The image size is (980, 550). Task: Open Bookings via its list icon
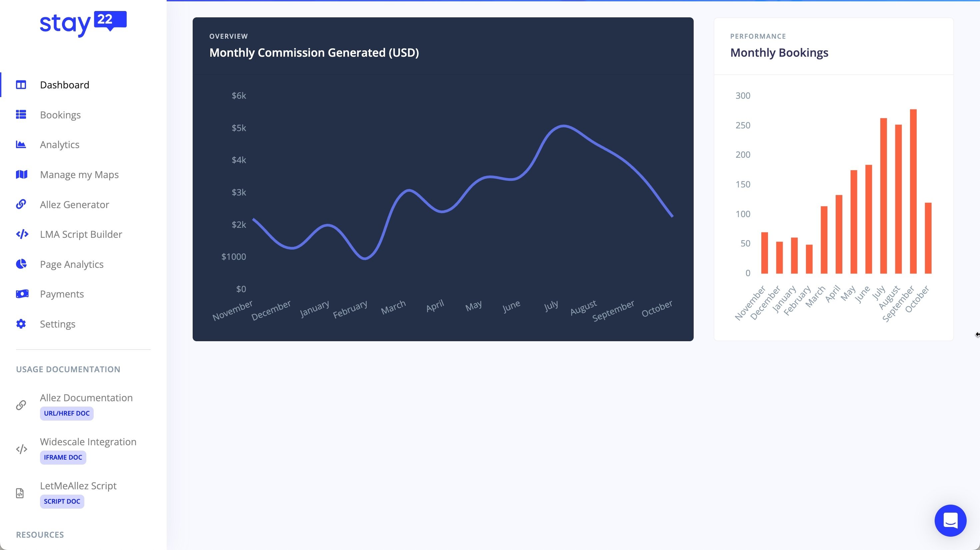(21, 114)
